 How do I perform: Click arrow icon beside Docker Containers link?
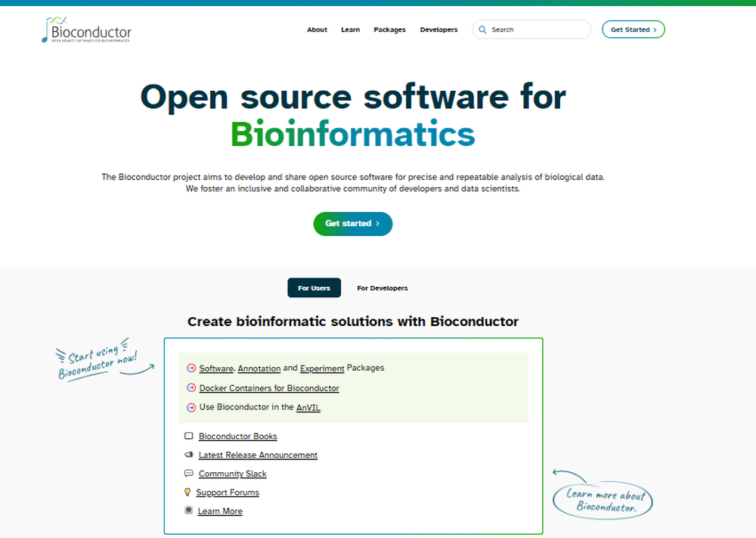(x=191, y=387)
